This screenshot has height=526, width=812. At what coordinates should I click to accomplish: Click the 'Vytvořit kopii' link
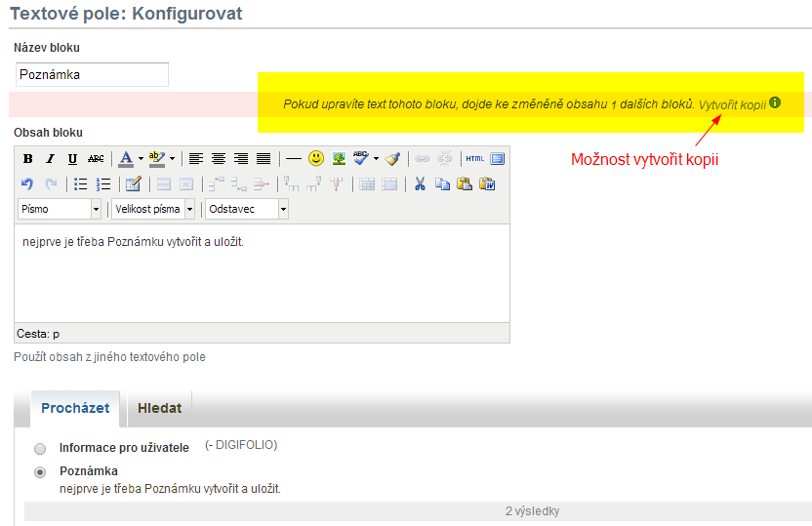[732, 104]
